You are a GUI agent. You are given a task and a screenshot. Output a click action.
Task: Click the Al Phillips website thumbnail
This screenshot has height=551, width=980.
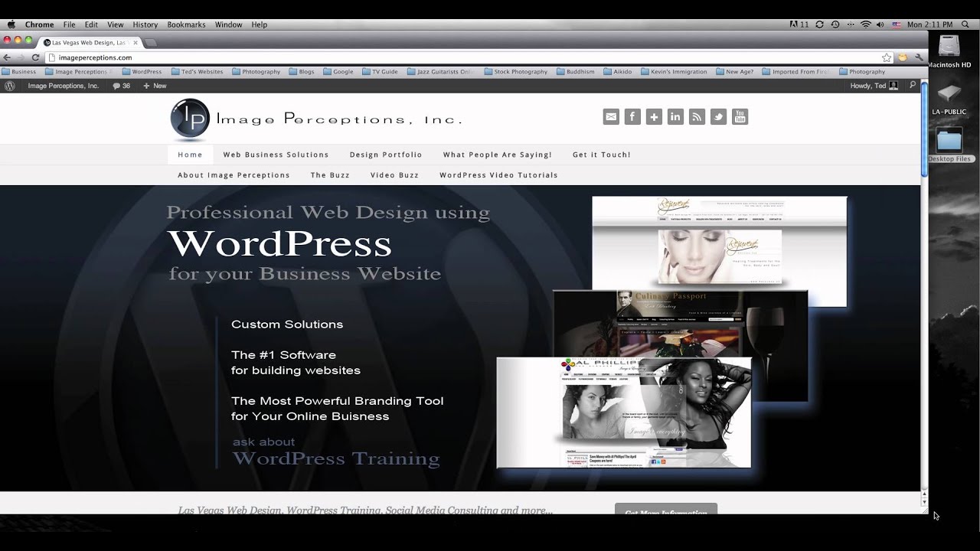pos(624,412)
